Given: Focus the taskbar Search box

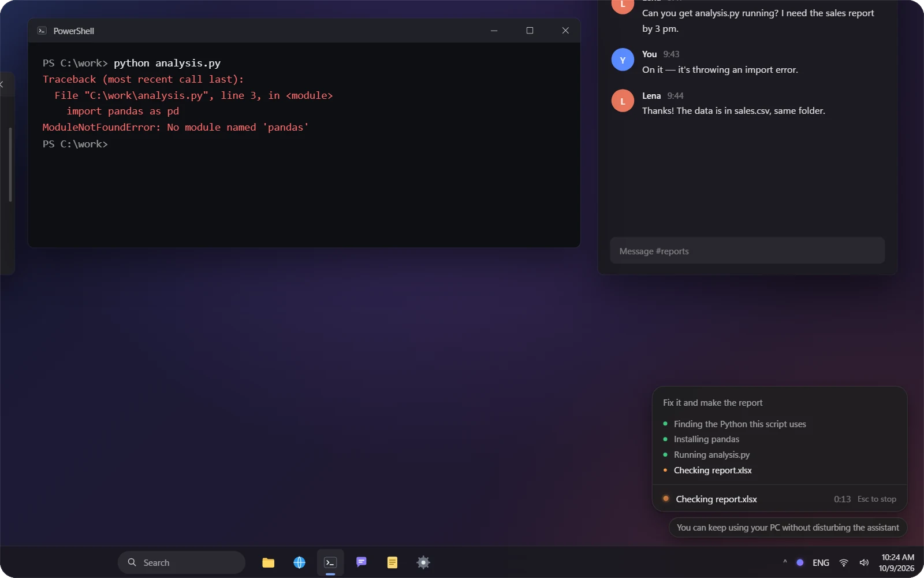Looking at the screenshot, I should 181,562.
